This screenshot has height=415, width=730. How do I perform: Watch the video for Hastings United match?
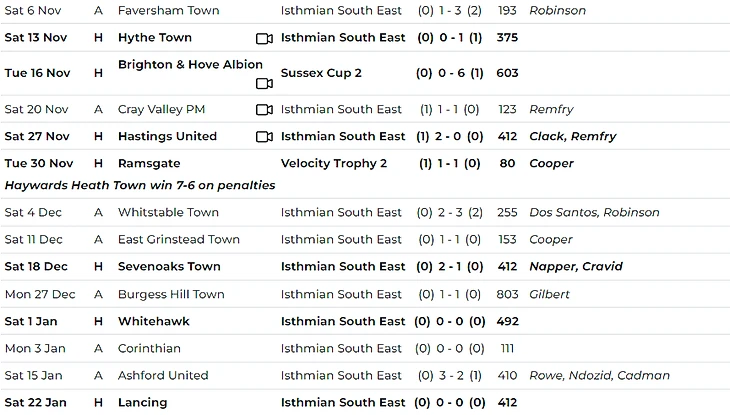coord(264,137)
